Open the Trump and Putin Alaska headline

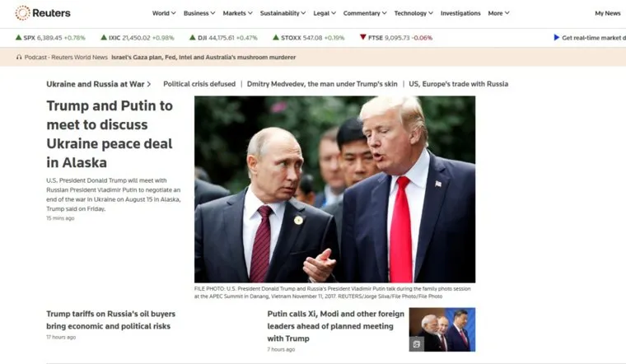point(110,134)
